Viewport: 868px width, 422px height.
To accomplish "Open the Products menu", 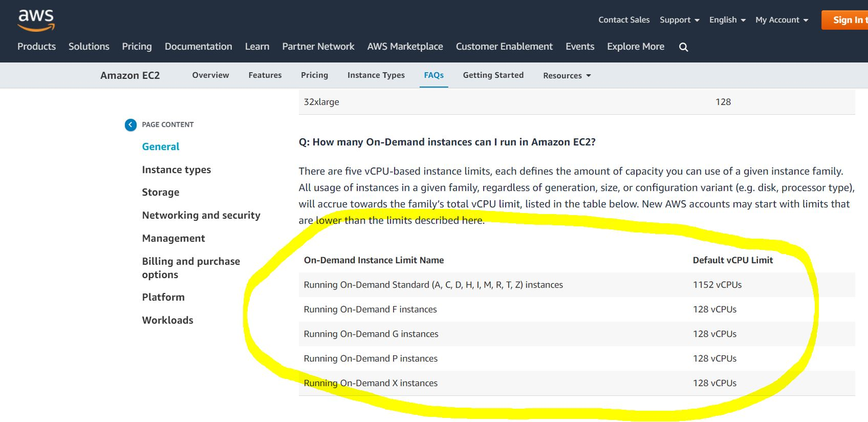I will tap(37, 46).
